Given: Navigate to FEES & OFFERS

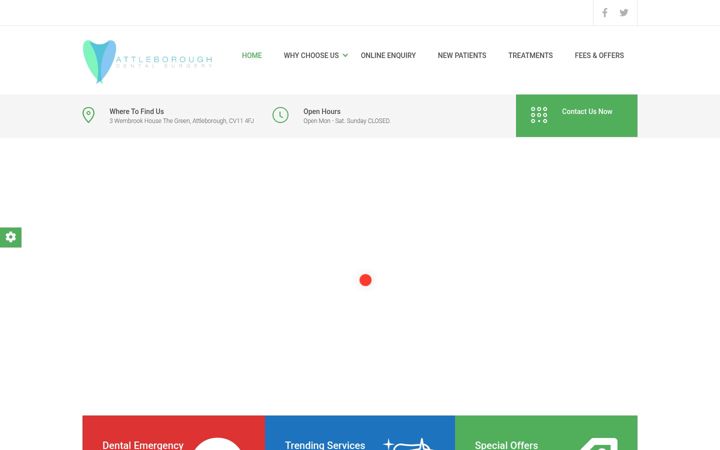Looking at the screenshot, I should point(599,55).
